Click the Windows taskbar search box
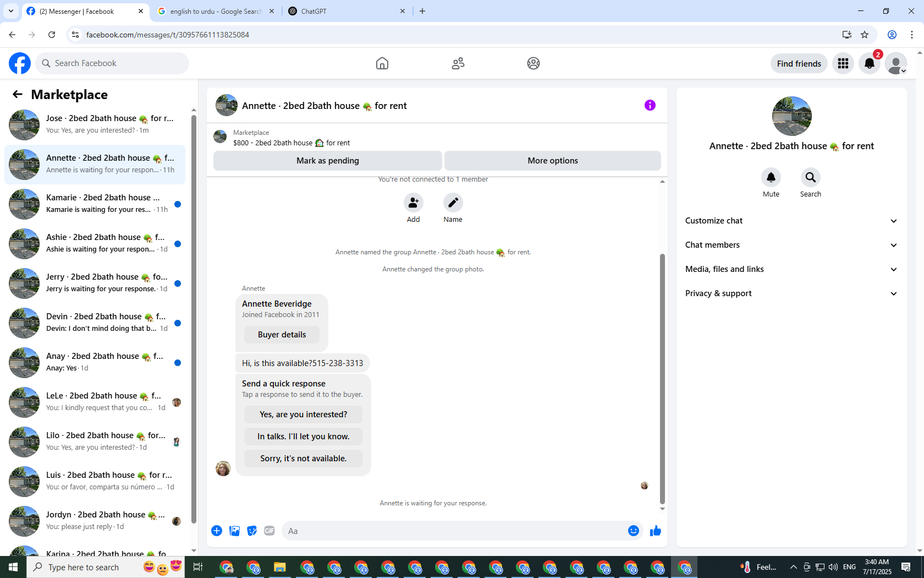924x578 pixels. [106, 567]
